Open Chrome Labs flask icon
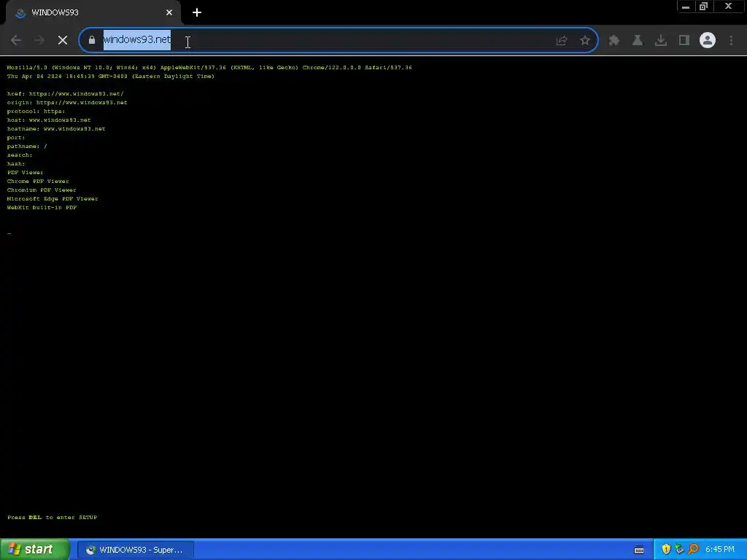The image size is (747, 560). (x=638, y=41)
